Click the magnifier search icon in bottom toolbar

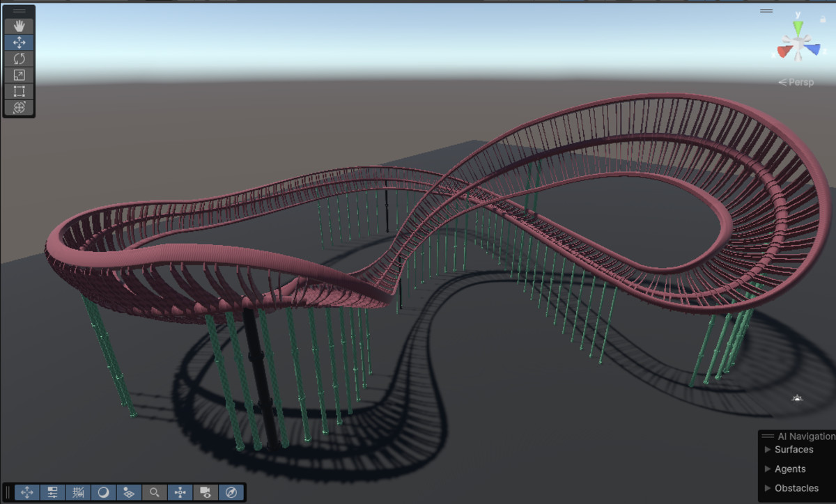[x=155, y=492]
